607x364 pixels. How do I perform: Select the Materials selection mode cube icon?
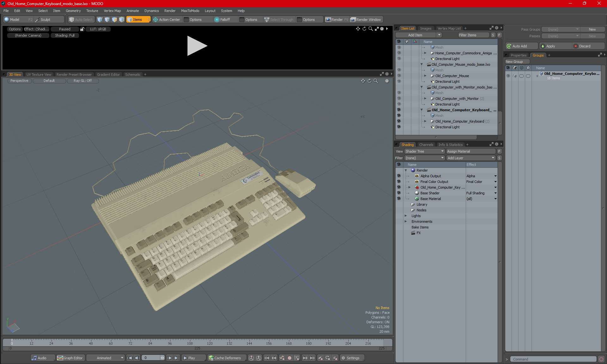point(122,20)
